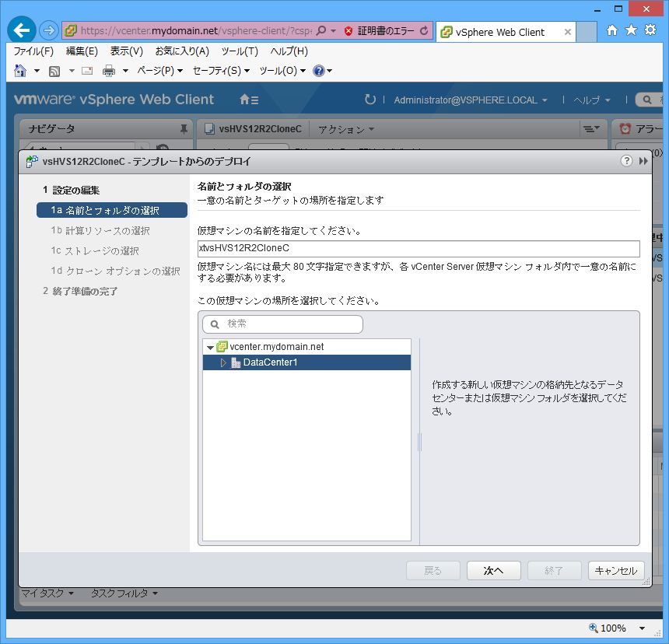Expand the DataCenter1 tree node
This screenshot has width=669, height=644.
point(222,362)
